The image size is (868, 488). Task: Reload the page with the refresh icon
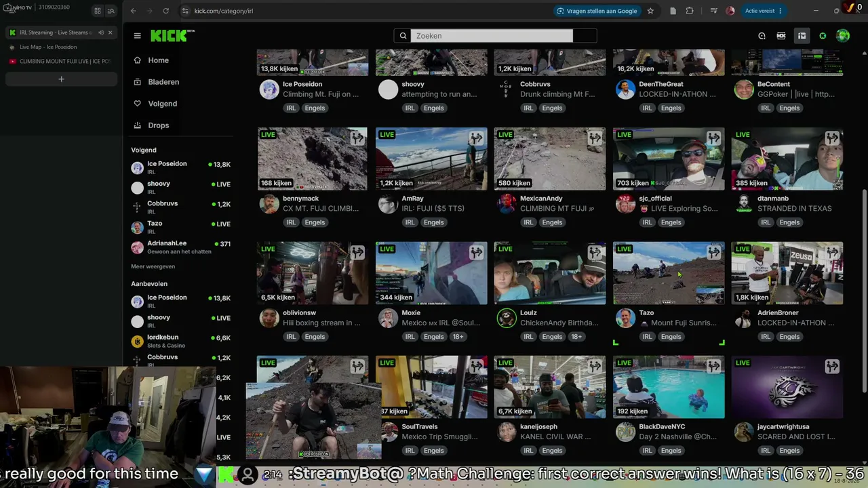pyautogui.click(x=166, y=11)
